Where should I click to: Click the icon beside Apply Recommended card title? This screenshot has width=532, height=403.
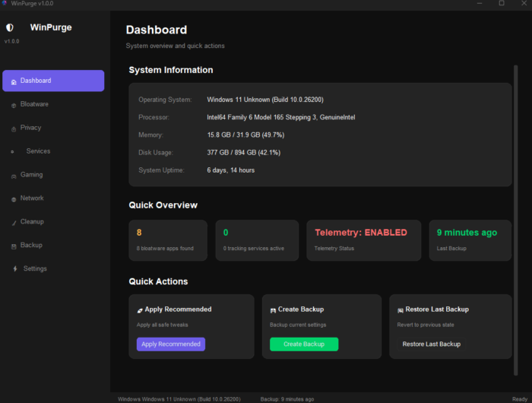pyautogui.click(x=139, y=310)
